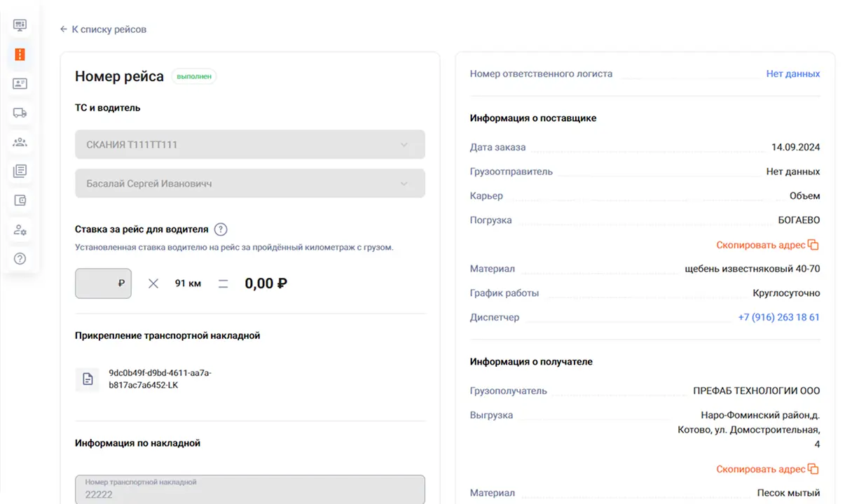Expand the Басалай Сергей Иванович driver dropdown
Image resolution: width=859 pixels, height=504 pixels.
pos(249,183)
